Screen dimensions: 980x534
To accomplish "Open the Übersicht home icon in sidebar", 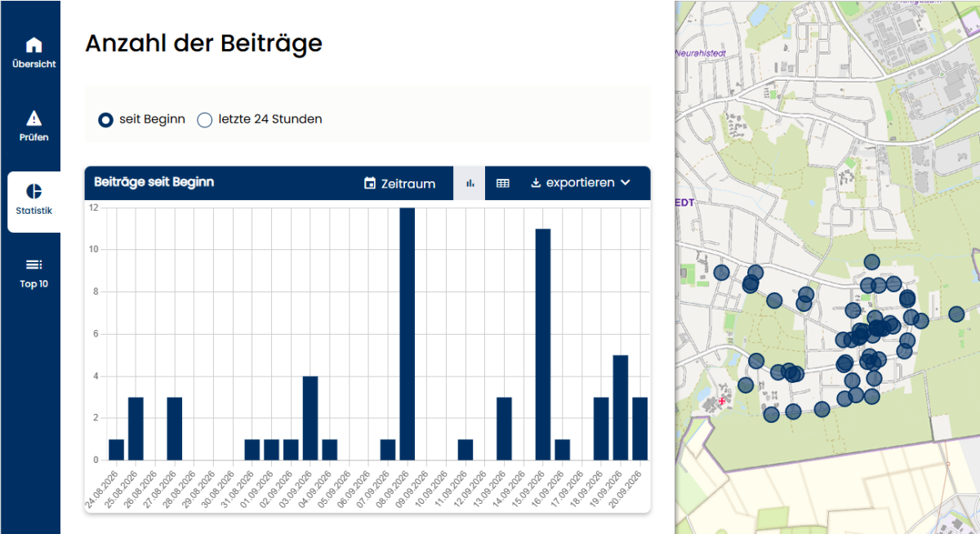I will (x=34, y=45).
